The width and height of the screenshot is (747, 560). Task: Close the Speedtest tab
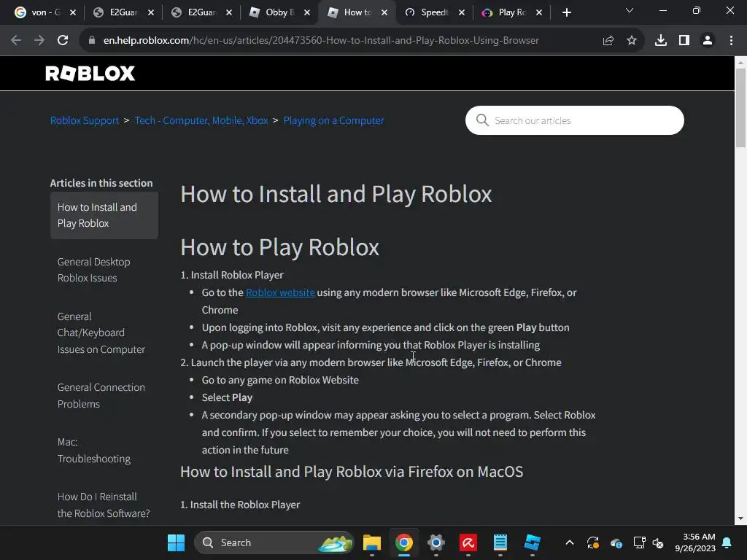(x=462, y=12)
